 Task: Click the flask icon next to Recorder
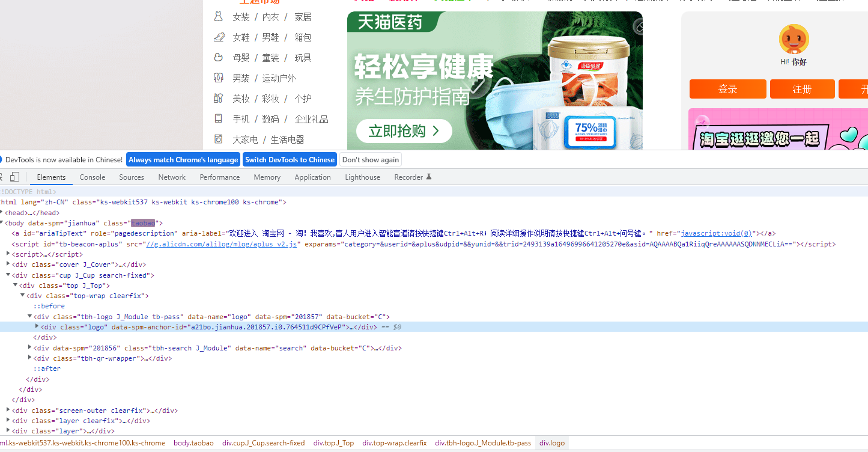click(x=429, y=177)
